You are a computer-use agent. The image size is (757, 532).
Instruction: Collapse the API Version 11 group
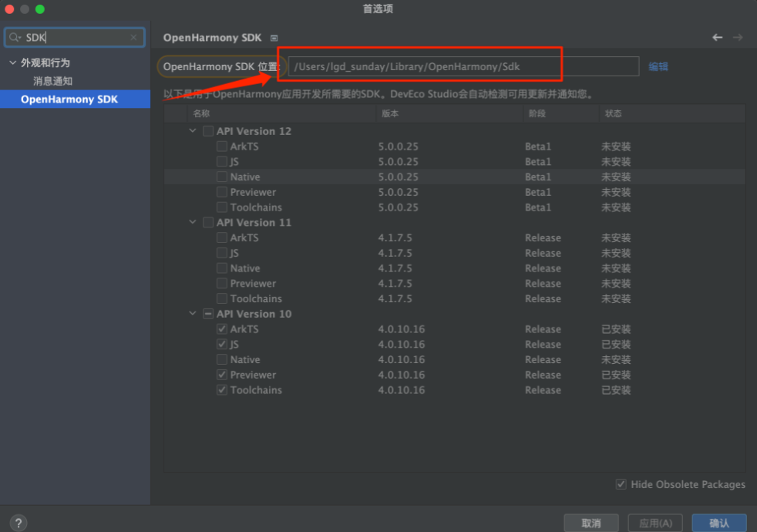[193, 223]
